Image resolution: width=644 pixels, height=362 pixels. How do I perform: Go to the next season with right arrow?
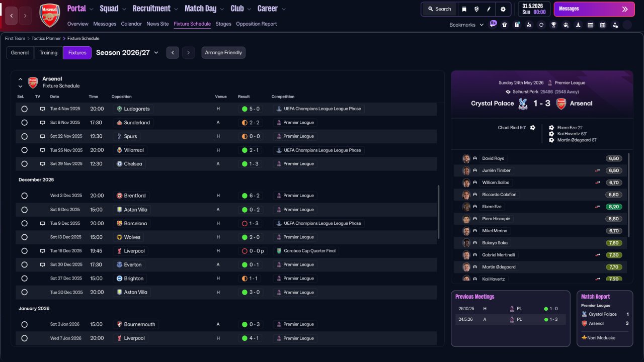[189, 53]
